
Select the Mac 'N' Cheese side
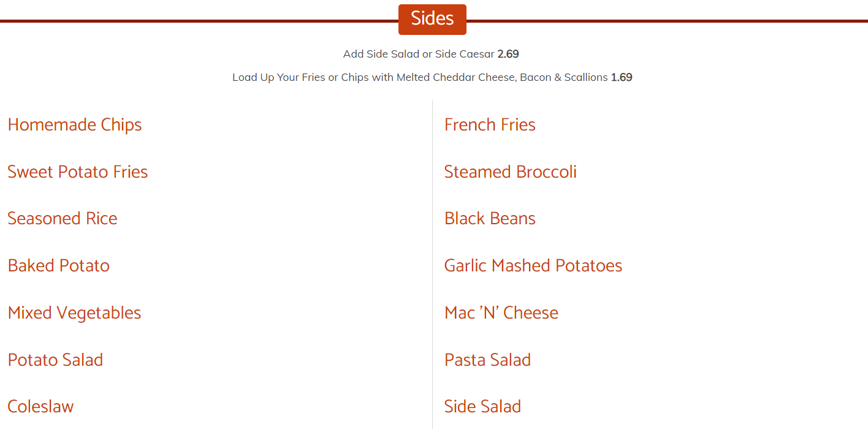(x=501, y=313)
